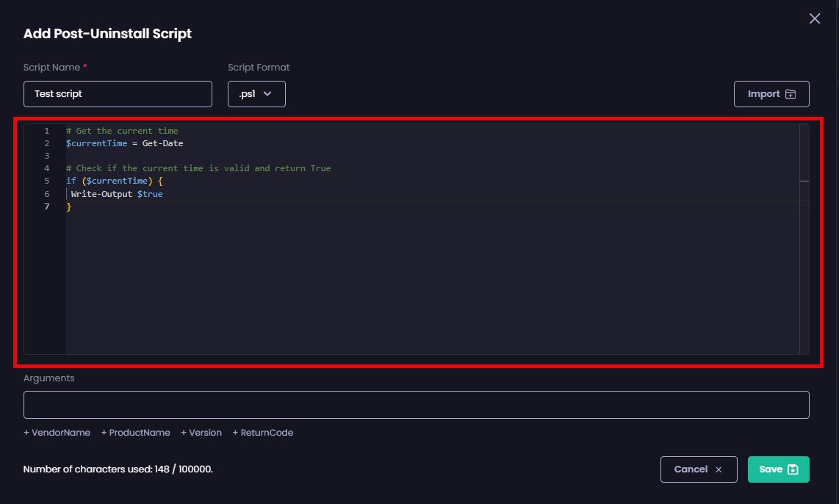Click line number 7 in the editor

pyautogui.click(x=46, y=206)
